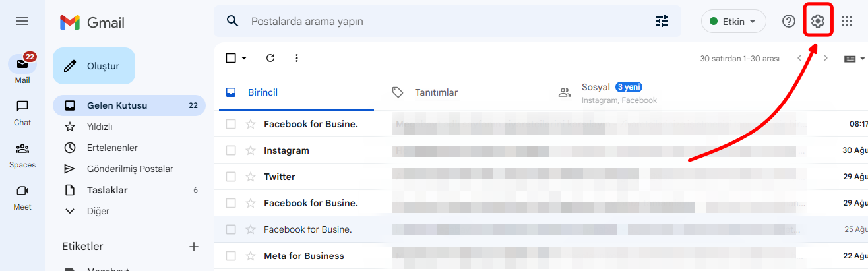Open the three-dot More options menu
Image resolution: width=868 pixels, height=271 pixels.
[x=297, y=58]
